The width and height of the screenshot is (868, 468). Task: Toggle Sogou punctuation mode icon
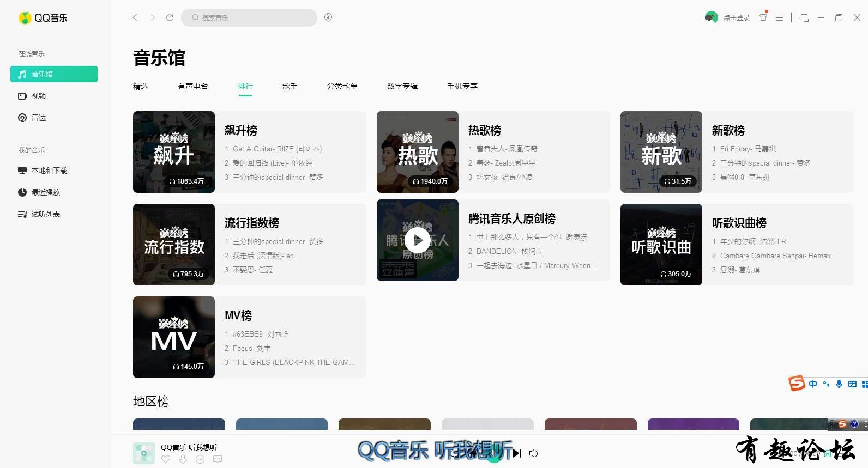pyautogui.click(x=826, y=384)
